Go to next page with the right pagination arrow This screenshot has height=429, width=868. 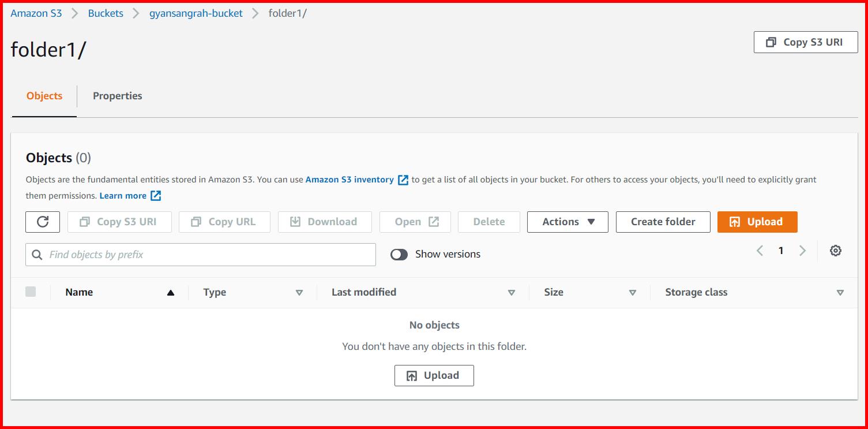pyautogui.click(x=802, y=251)
